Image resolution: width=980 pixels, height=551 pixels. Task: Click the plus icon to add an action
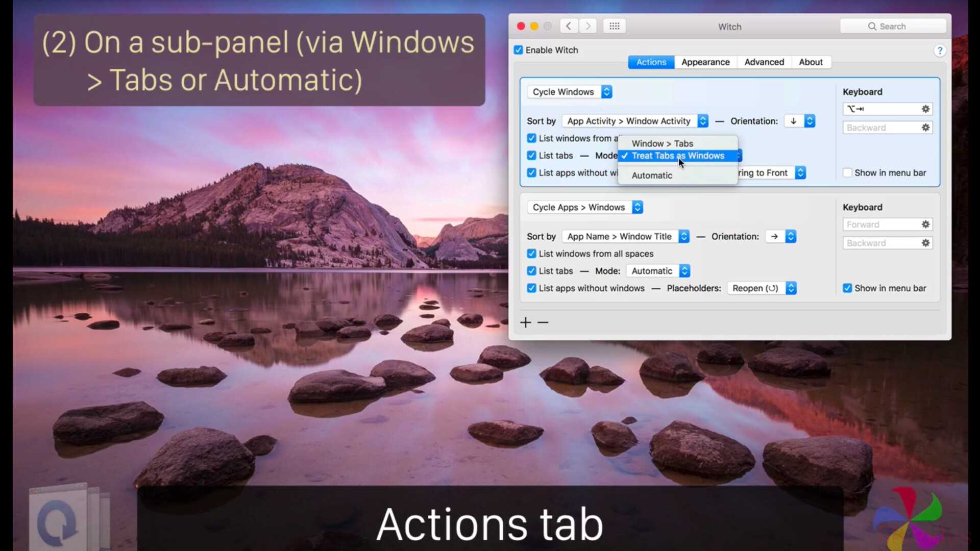[526, 322]
